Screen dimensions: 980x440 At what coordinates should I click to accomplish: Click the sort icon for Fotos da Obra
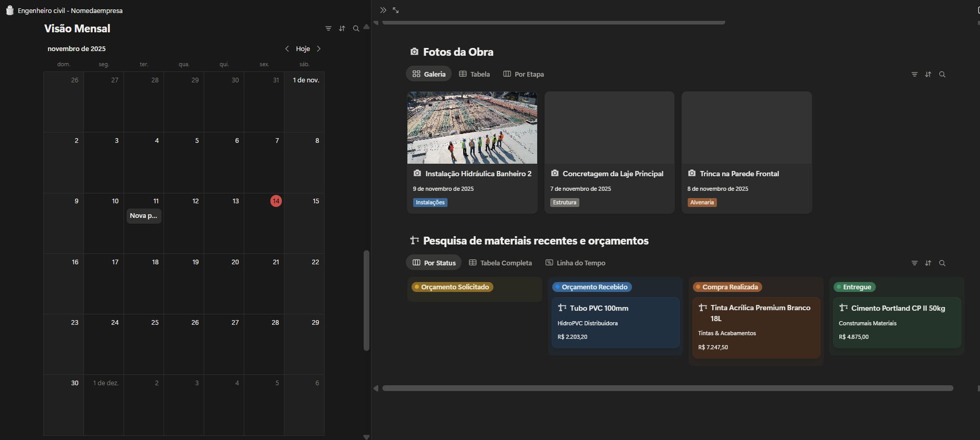[x=928, y=75]
